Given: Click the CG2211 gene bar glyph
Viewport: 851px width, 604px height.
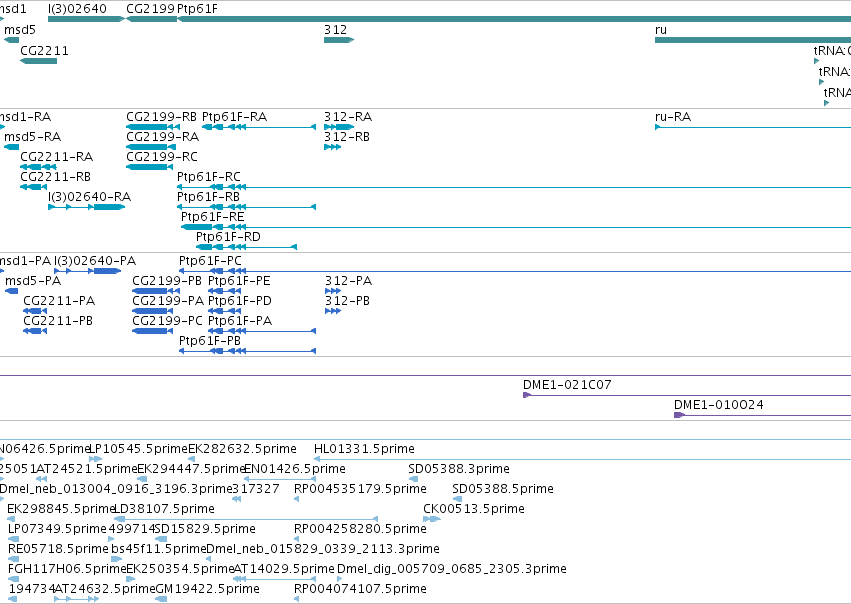Looking at the screenshot, I should pos(39,61).
